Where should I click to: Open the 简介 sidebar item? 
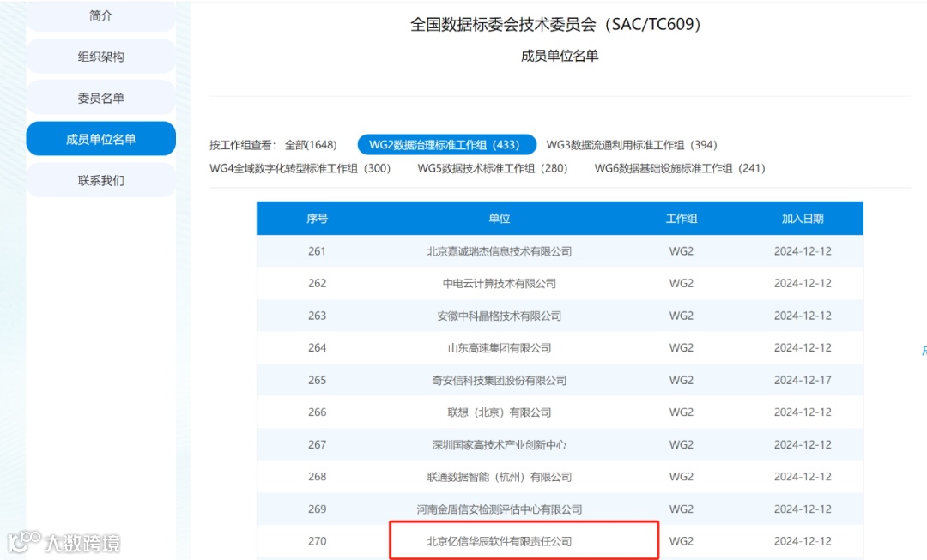point(100,16)
